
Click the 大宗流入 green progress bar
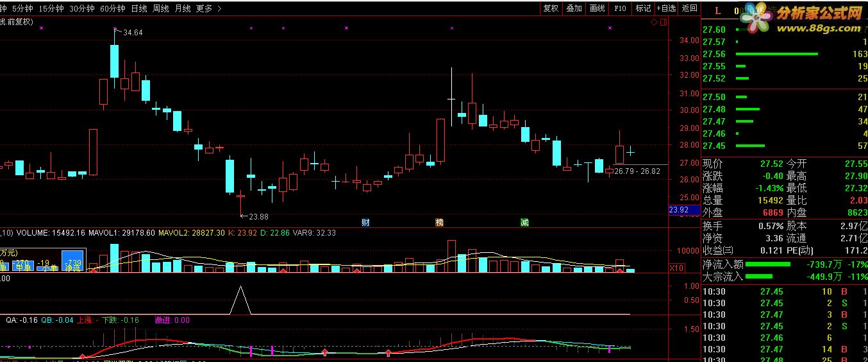pos(759,277)
